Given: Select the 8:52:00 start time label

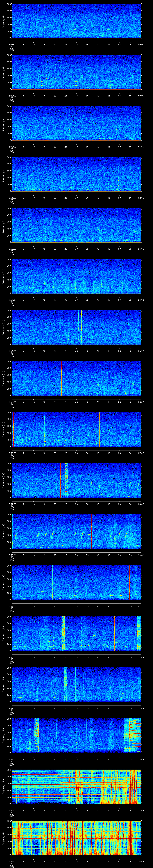Looking at the screenshot, I should click(x=12, y=249).
